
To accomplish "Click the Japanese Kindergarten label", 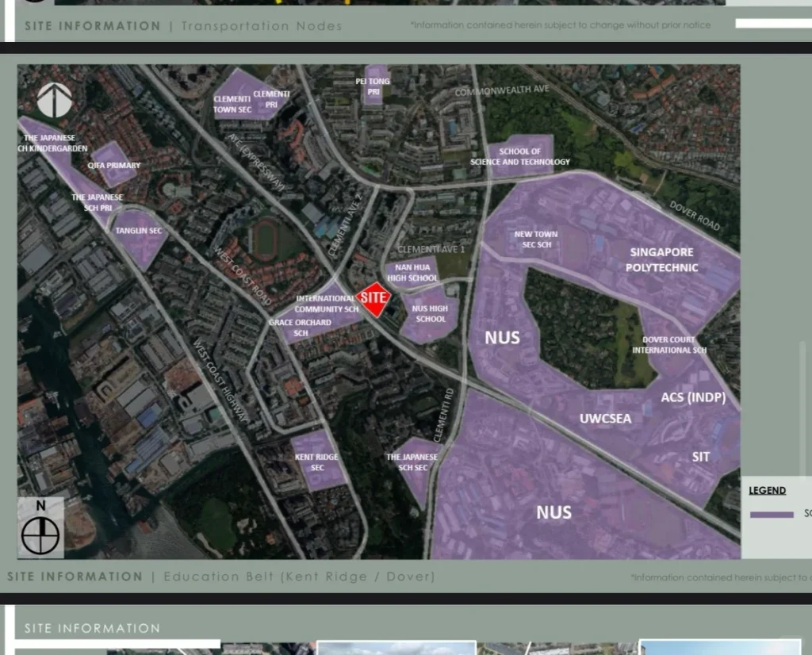I will click(x=52, y=143).
